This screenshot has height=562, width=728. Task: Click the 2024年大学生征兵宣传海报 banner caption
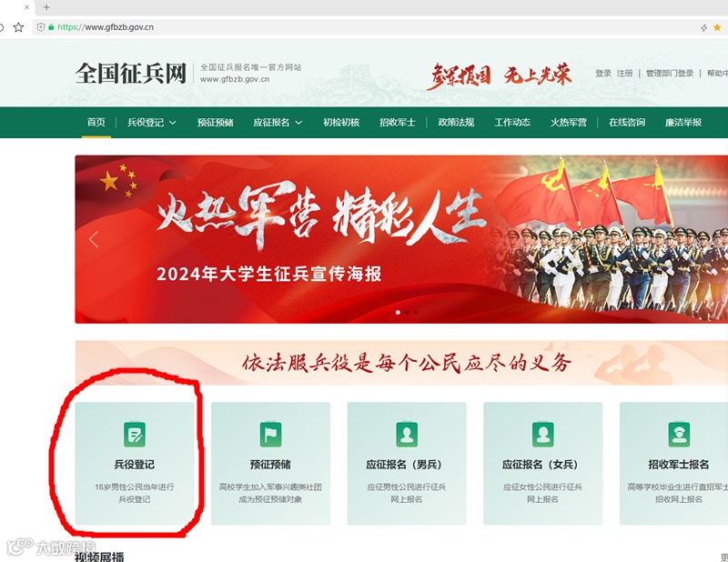pyautogui.click(x=268, y=274)
